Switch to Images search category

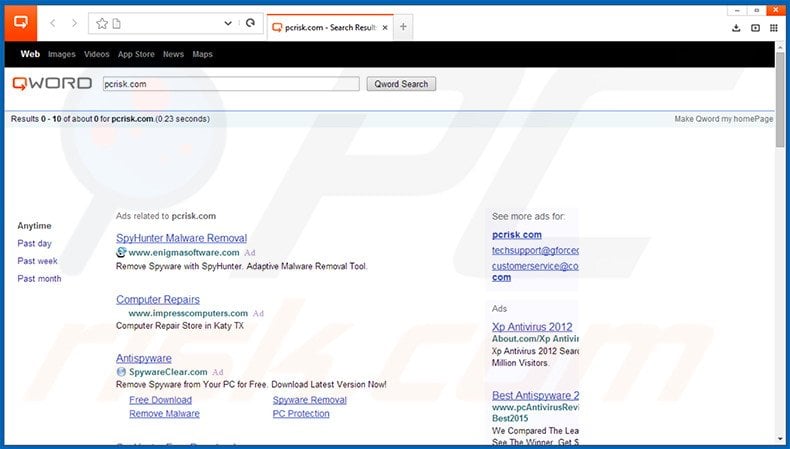coord(61,54)
